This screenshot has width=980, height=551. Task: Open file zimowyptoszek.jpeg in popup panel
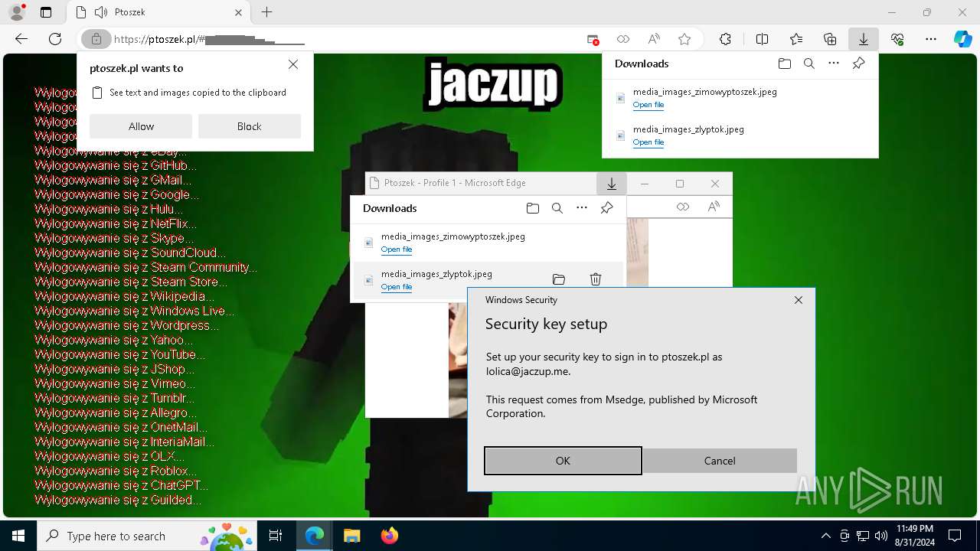397,249
